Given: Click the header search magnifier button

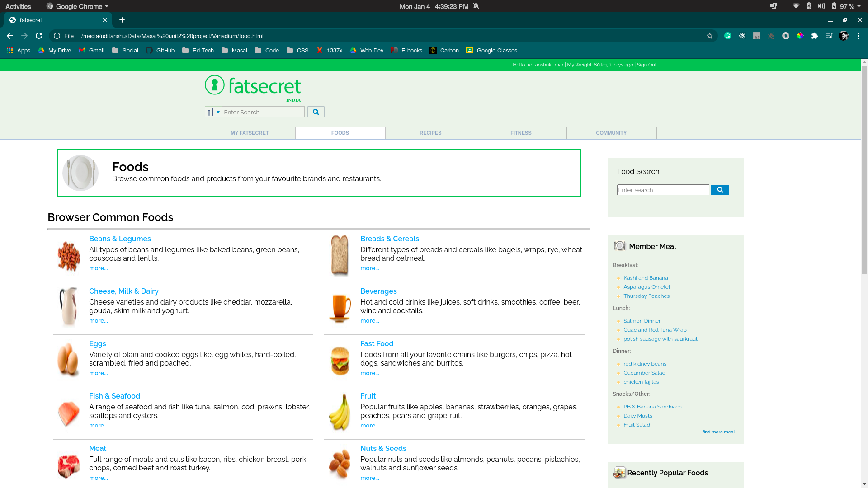Looking at the screenshot, I should [316, 112].
